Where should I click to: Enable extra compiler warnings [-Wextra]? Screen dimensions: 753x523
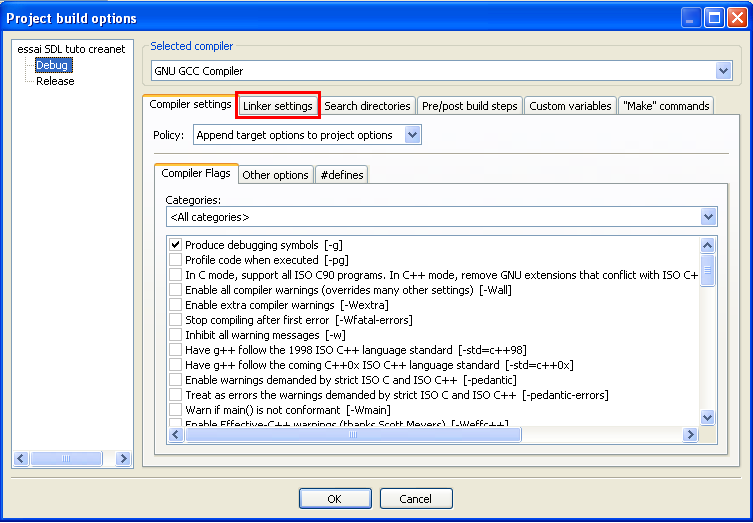(175, 305)
